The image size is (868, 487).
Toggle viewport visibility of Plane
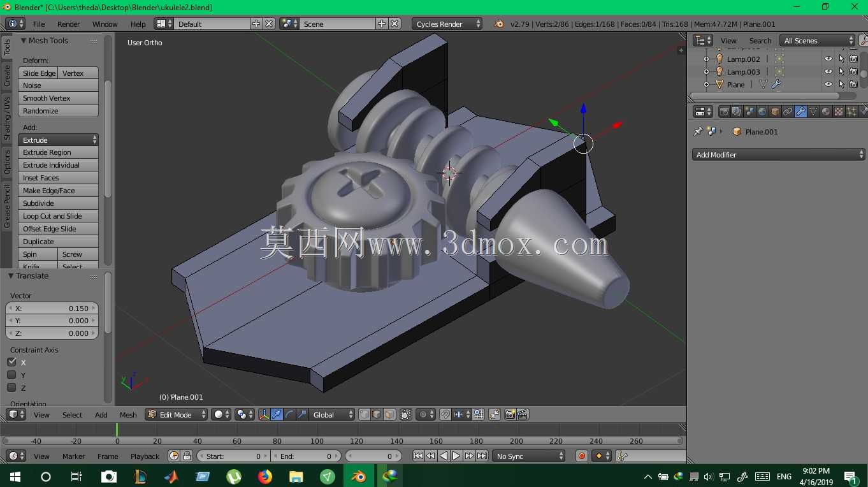tap(828, 84)
